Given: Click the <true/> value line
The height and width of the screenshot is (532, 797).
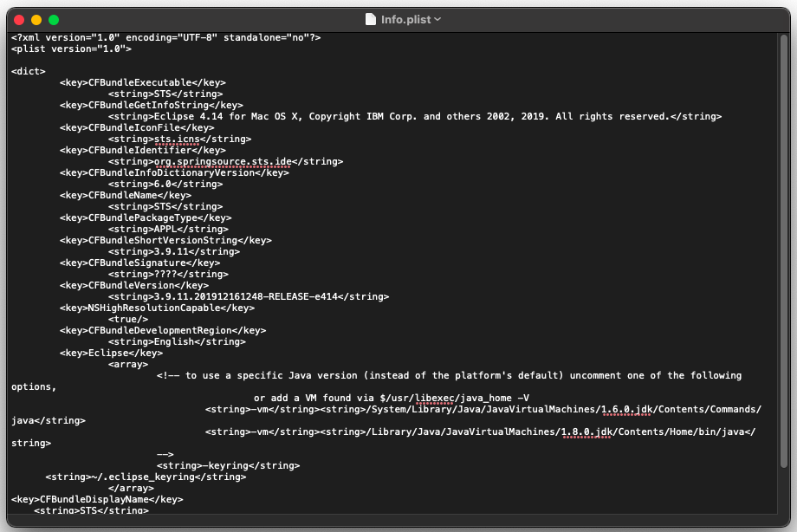Looking at the screenshot, I should [128, 320].
